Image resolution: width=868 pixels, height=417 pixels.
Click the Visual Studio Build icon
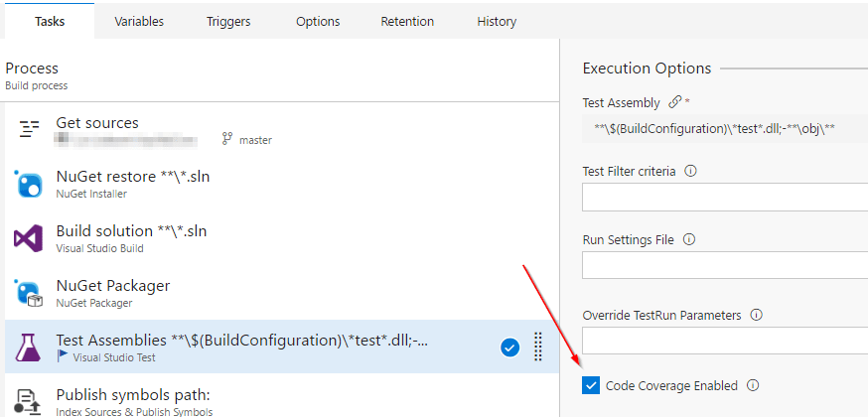28,239
